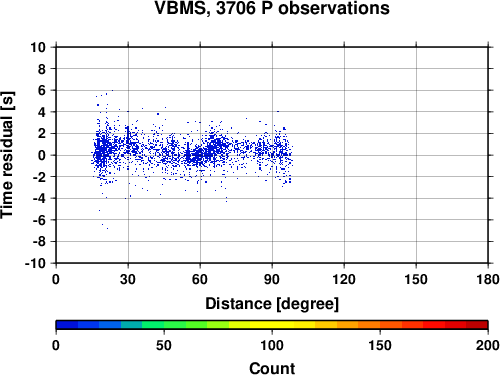Click the 120 tick on distance axis

[344, 279]
